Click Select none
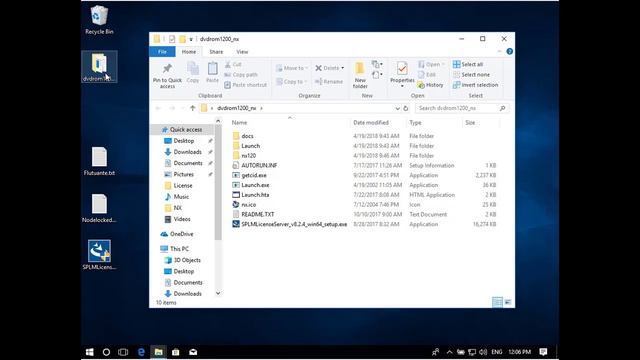The height and width of the screenshot is (360, 640). pos(471,75)
